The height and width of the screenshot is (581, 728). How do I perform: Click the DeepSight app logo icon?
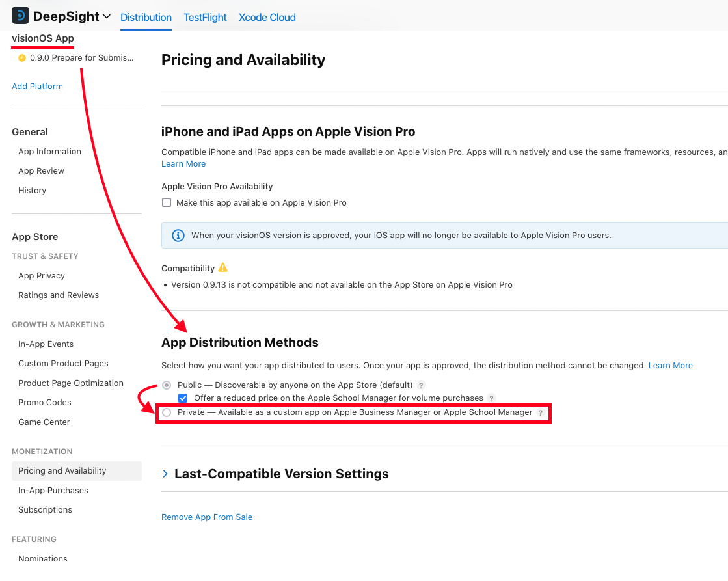tap(20, 16)
